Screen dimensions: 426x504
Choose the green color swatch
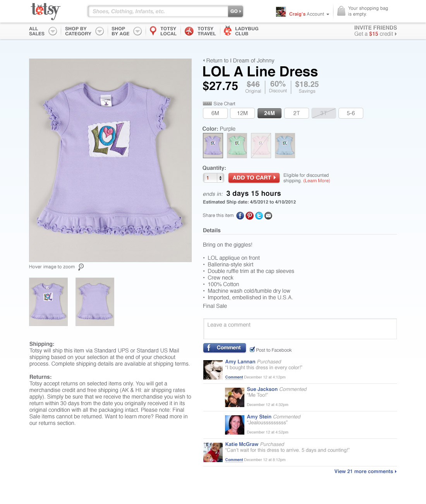pyautogui.click(x=237, y=145)
